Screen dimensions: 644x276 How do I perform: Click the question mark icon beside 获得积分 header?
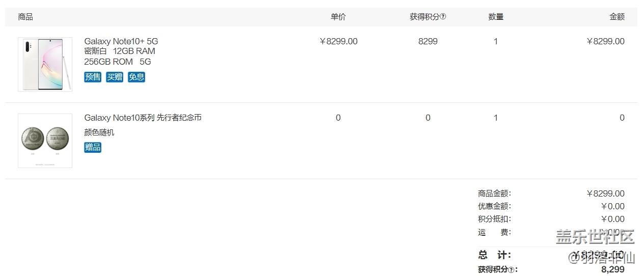click(x=443, y=17)
